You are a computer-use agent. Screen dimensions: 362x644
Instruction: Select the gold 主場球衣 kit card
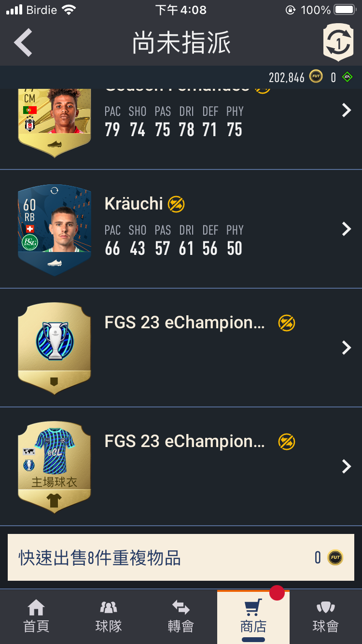(55, 467)
